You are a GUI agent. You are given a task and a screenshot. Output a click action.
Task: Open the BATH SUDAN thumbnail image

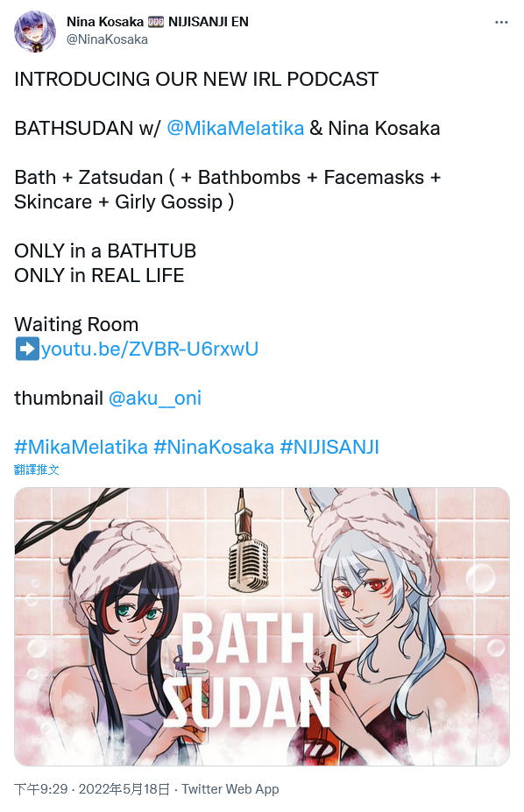(262, 626)
